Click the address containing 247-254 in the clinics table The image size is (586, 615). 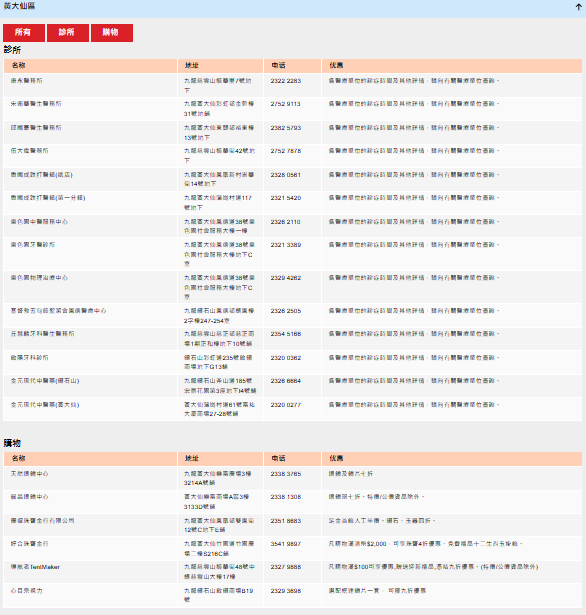(219, 316)
